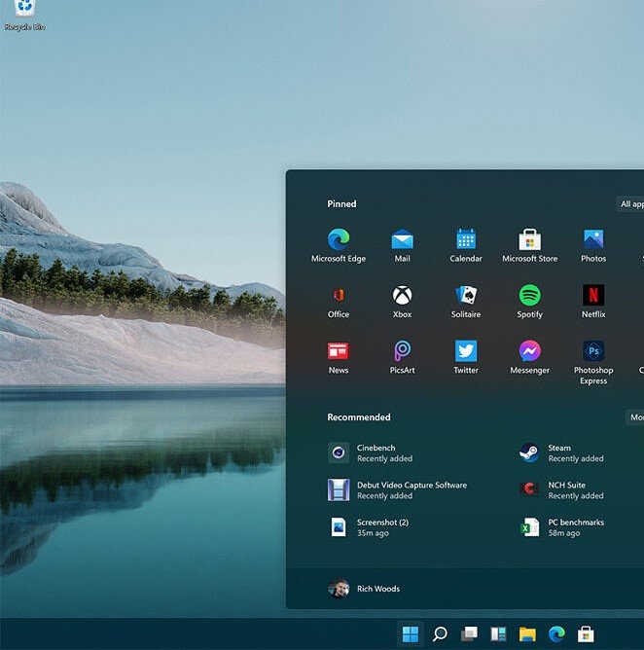Open Task View on the taskbar
The width and height of the screenshot is (644, 650).
pos(469,633)
